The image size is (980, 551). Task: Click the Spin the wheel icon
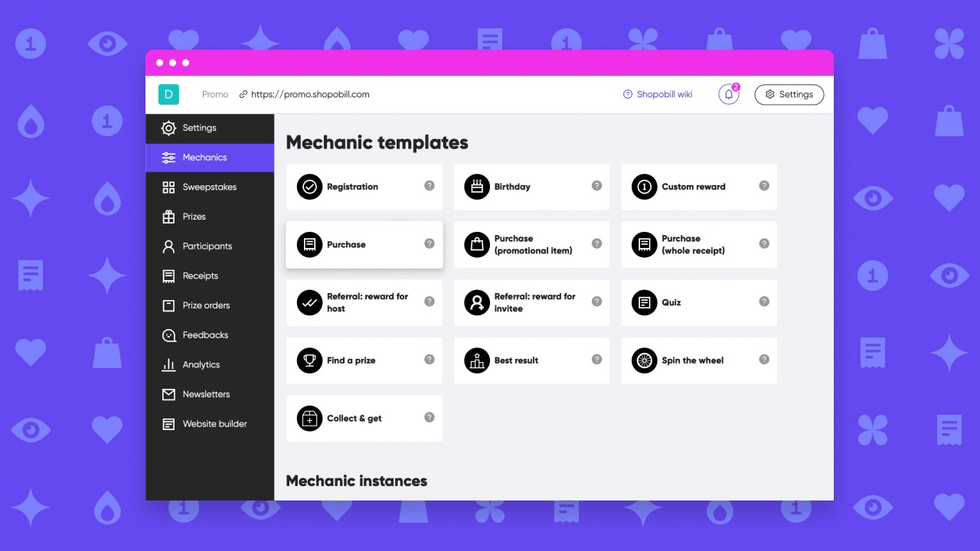[645, 360]
